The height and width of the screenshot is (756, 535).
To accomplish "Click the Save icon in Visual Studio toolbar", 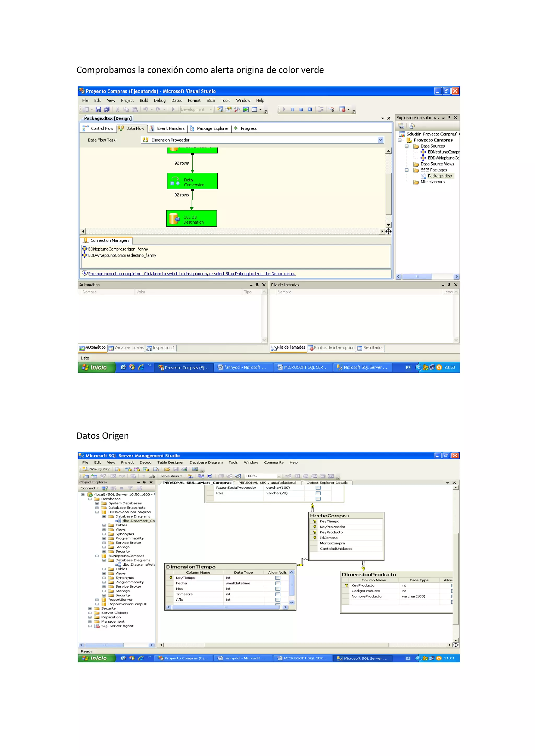I will click(98, 109).
